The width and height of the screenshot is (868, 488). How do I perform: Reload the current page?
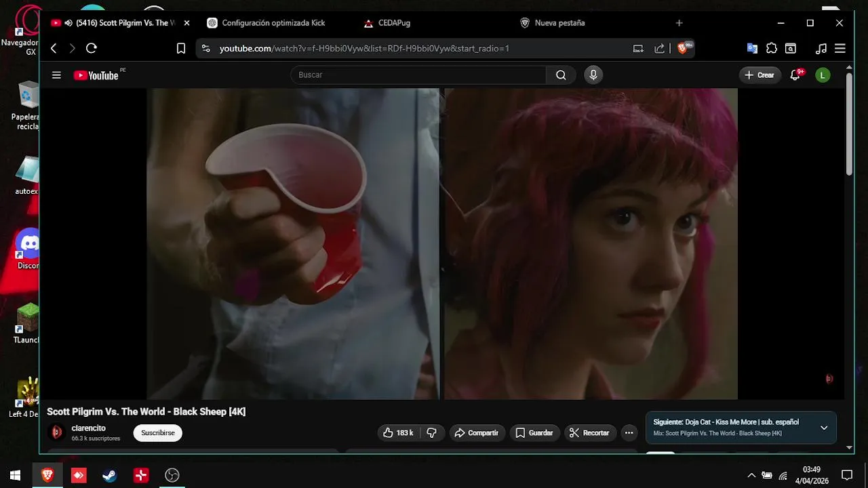point(92,48)
